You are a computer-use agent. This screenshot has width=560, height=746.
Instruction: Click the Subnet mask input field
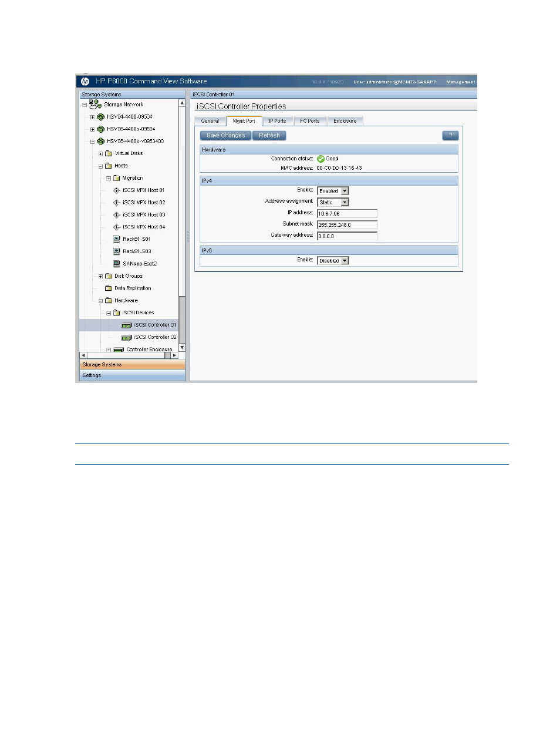347,225
